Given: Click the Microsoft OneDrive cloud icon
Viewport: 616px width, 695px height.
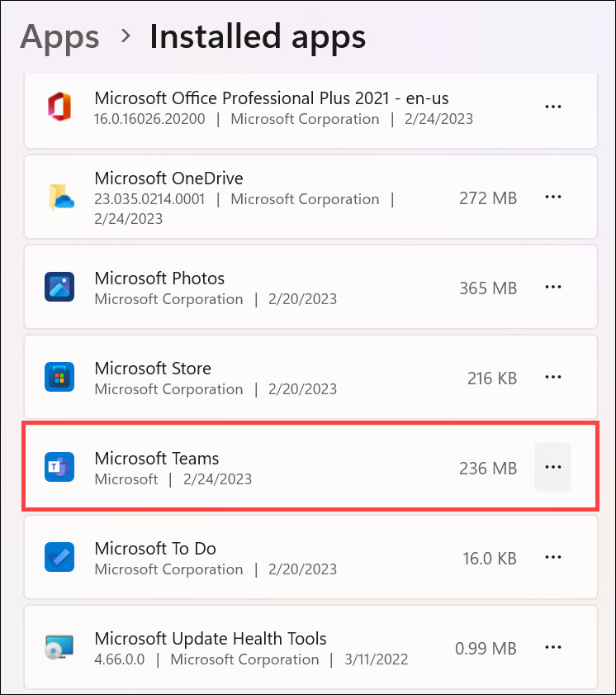Looking at the screenshot, I should [x=59, y=197].
